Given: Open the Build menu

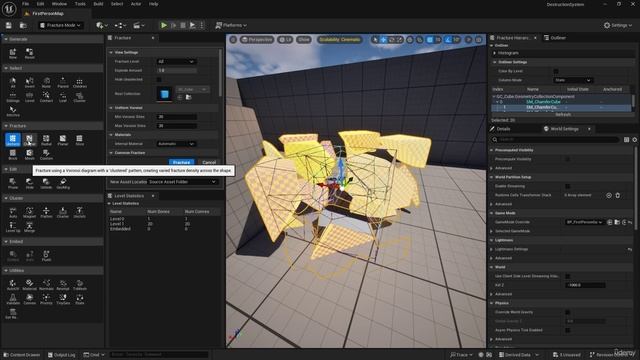Looking at the screenshot, I should click(x=98, y=4).
